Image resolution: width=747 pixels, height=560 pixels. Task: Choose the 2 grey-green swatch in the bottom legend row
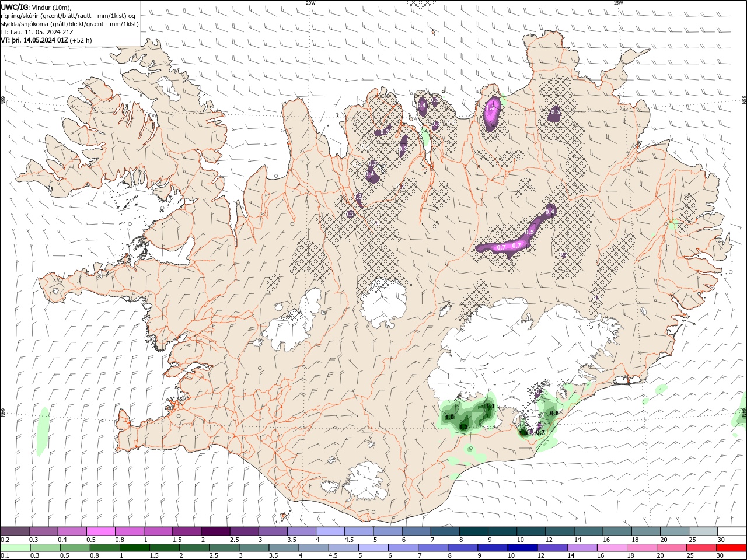click(x=194, y=548)
